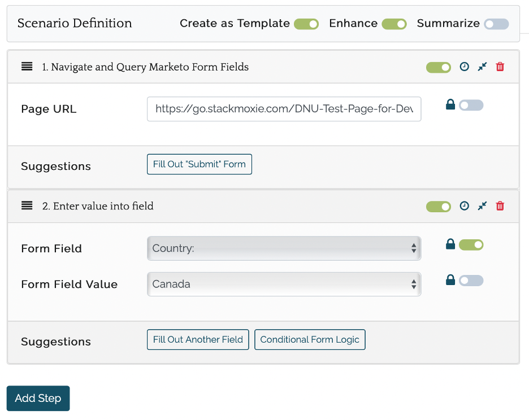Click the clock icon on step 2

[x=464, y=206]
